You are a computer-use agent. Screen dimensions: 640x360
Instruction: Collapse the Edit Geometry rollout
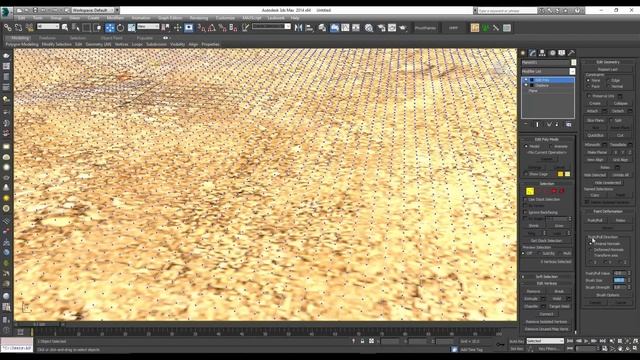[608, 62]
